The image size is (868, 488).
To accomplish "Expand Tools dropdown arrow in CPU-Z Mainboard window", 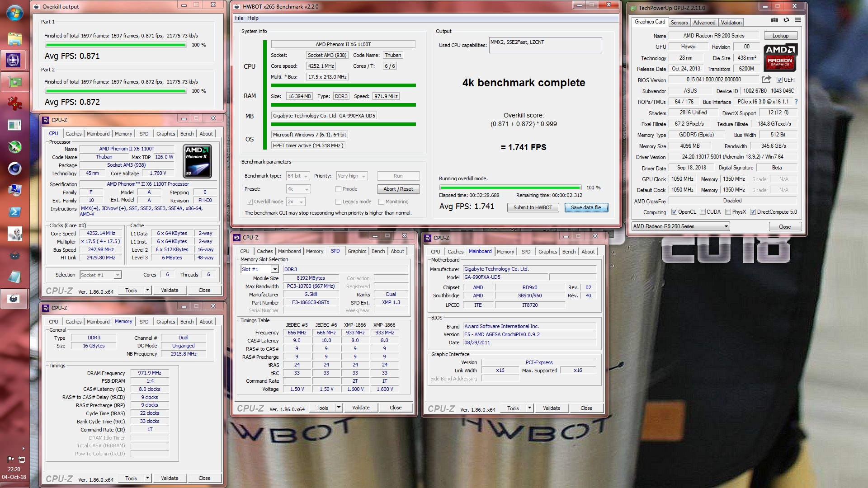I will pos(529,408).
